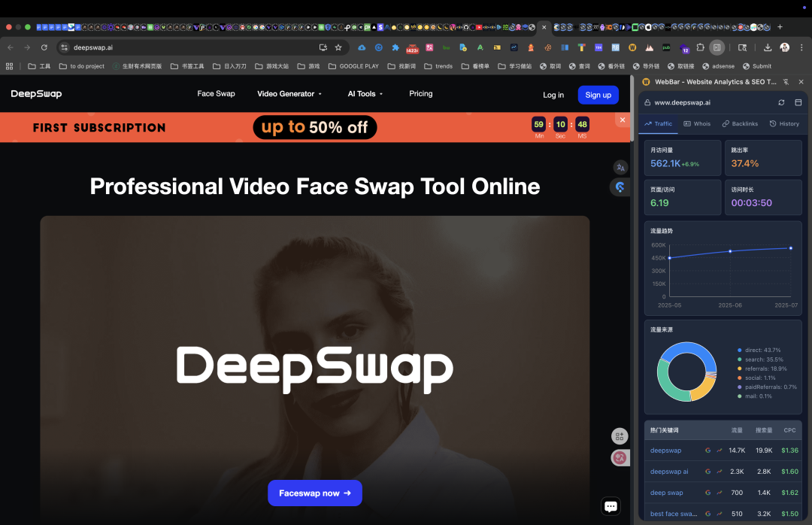Click the 'direct: 43.7%' legend entry
The image size is (812, 525).
coord(759,351)
